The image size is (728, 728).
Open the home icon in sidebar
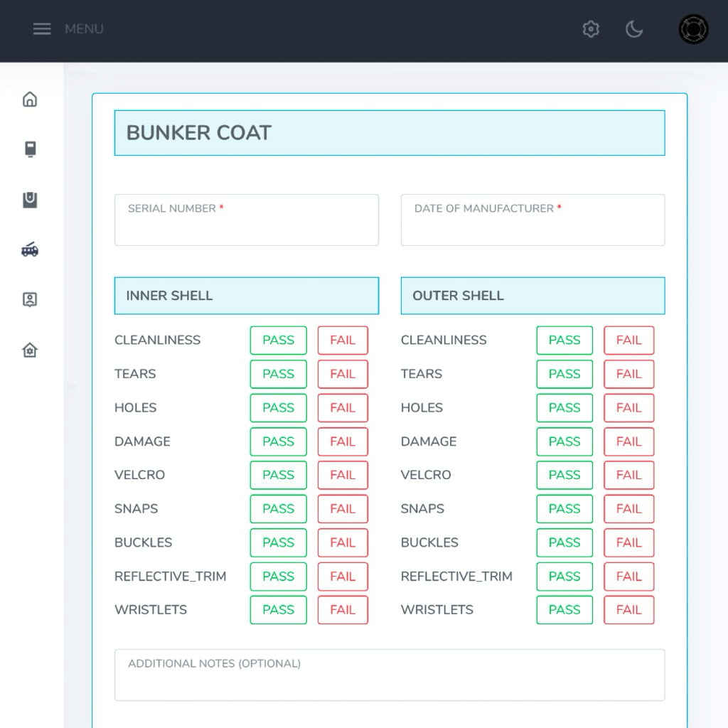click(x=30, y=100)
